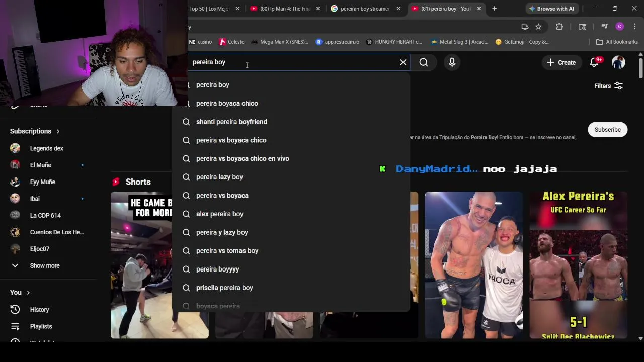Open the account avatar menu
The image size is (644, 362).
[x=618, y=62]
